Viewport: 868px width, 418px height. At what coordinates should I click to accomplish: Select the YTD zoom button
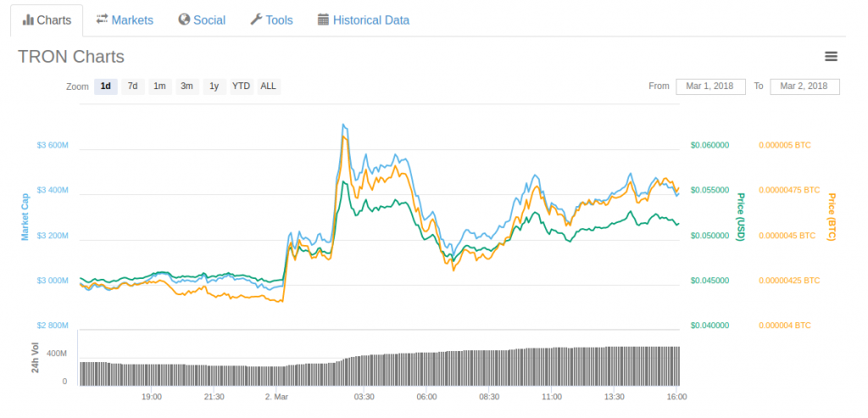coord(241,86)
